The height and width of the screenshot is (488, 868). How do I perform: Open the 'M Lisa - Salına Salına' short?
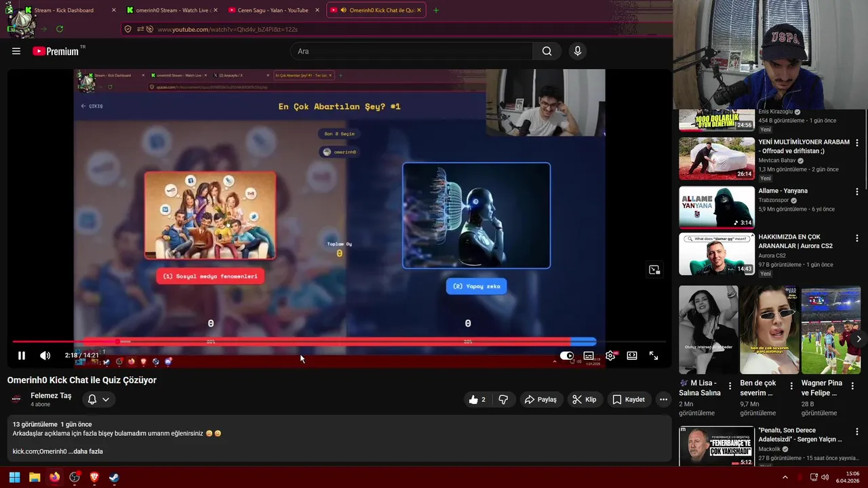[x=709, y=330]
